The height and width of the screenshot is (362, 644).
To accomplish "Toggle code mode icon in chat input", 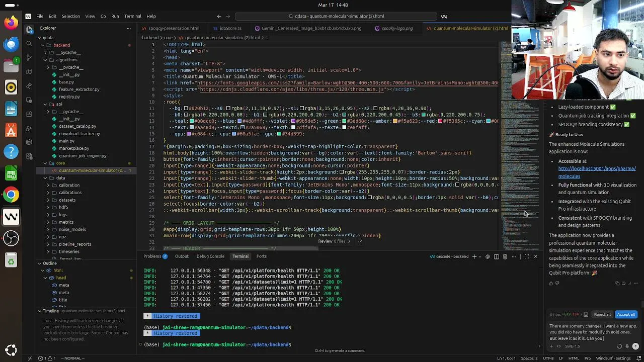I will [x=558, y=346].
